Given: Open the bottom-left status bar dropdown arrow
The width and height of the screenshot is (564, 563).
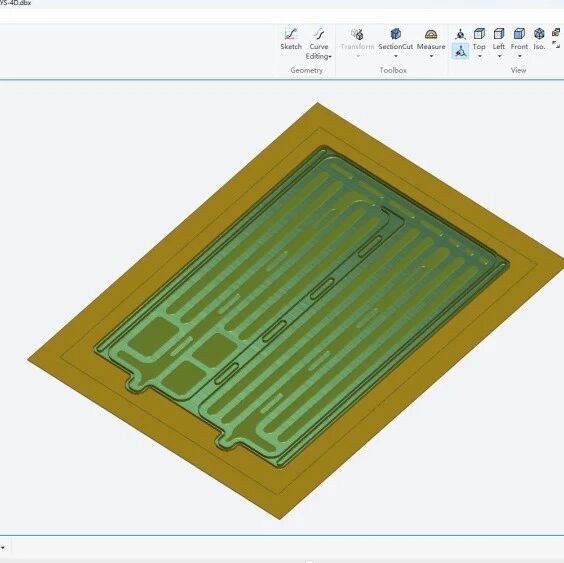Looking at the screenshot, I should (3, 548).
